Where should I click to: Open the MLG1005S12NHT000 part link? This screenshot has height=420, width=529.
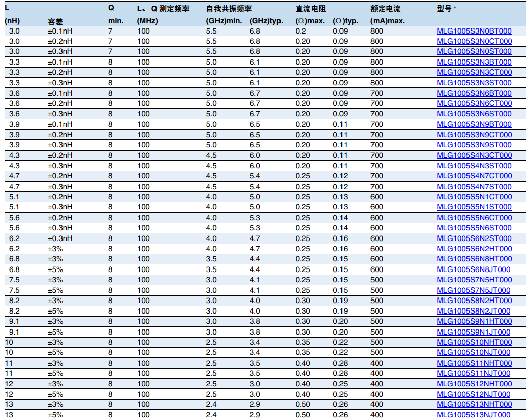click(x=474, y=384)
